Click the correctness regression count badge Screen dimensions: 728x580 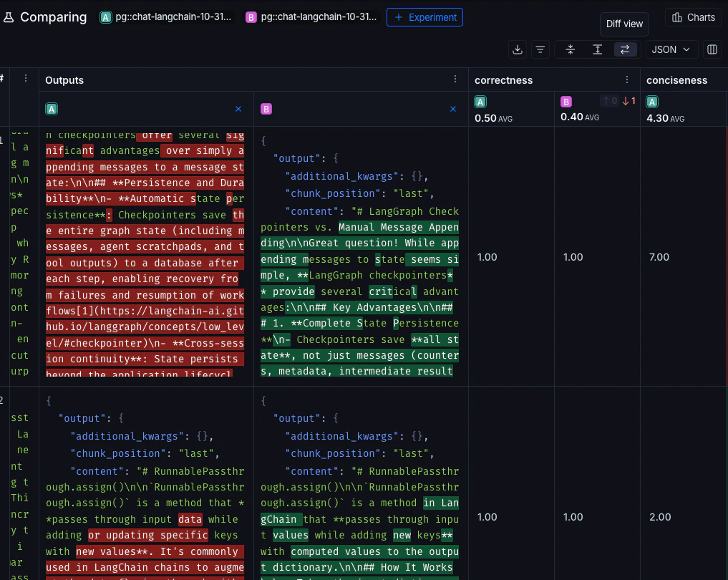pyautogui.click(x=628, y=101)
